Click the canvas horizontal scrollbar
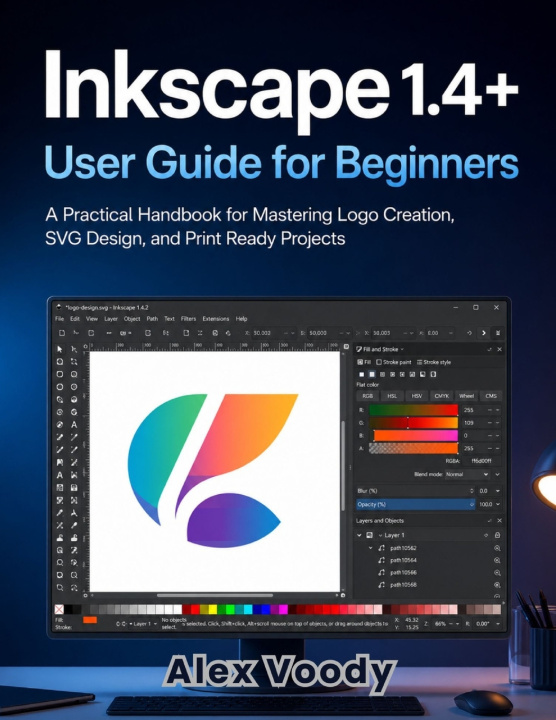556x720 pixels. click(x=215, y=596)
